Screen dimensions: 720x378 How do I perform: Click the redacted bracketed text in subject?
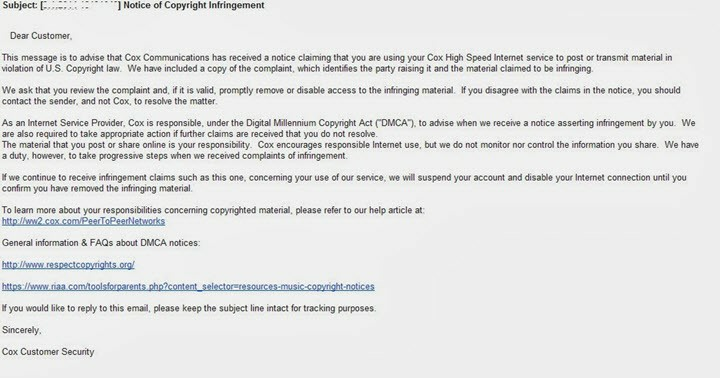80,5
